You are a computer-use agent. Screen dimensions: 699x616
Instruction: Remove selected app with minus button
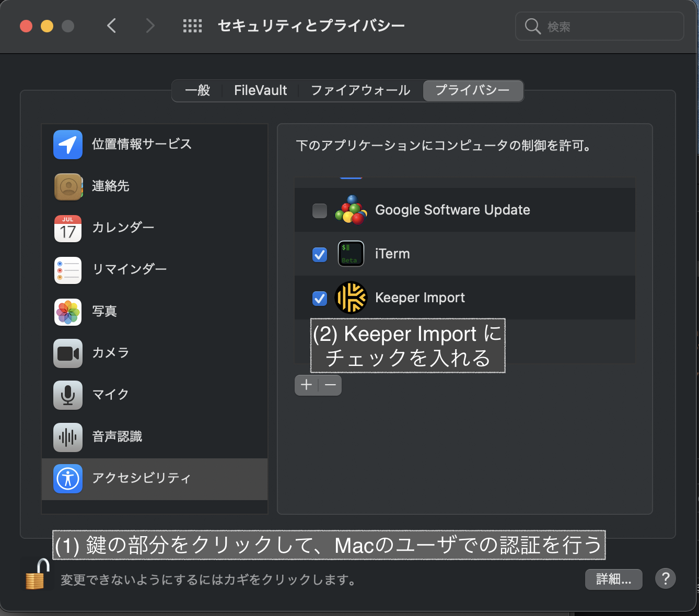point(330,385)
